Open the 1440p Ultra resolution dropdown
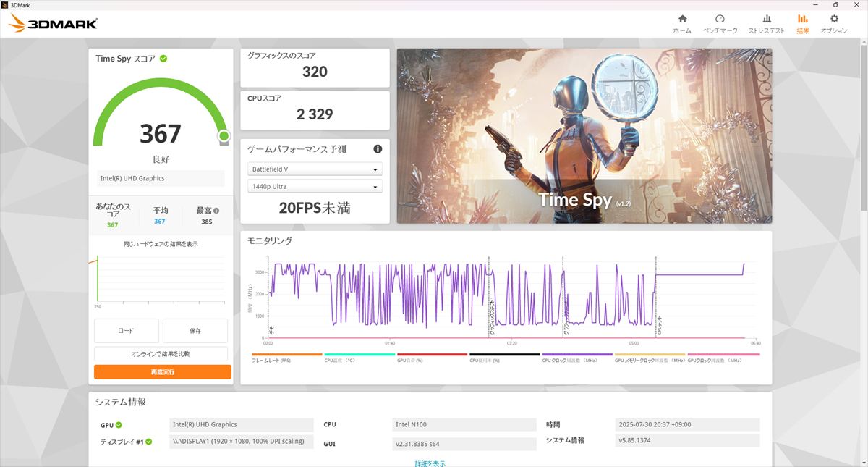 (x=315, y=187)
